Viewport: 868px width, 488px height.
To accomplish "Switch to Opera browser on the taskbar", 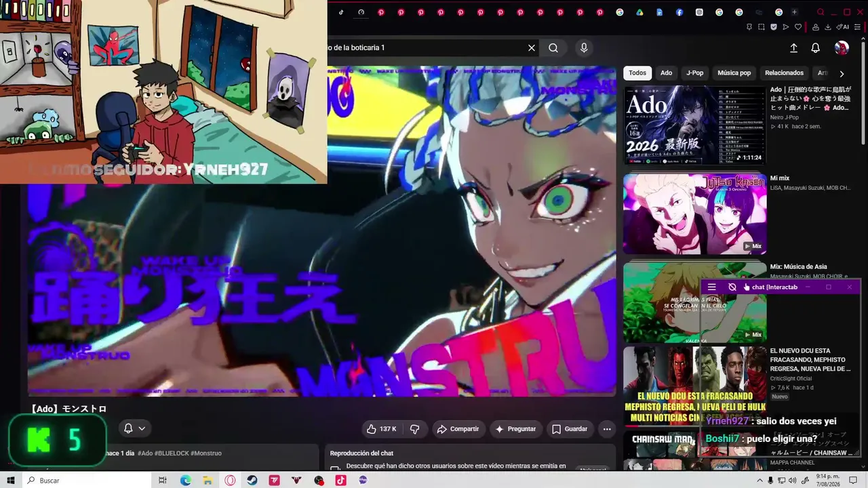I will coord(230,481).
